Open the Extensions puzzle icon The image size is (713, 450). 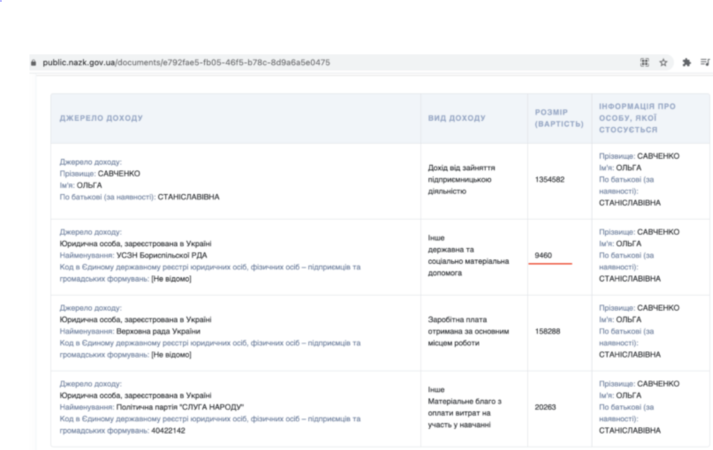tap(687, 62)
